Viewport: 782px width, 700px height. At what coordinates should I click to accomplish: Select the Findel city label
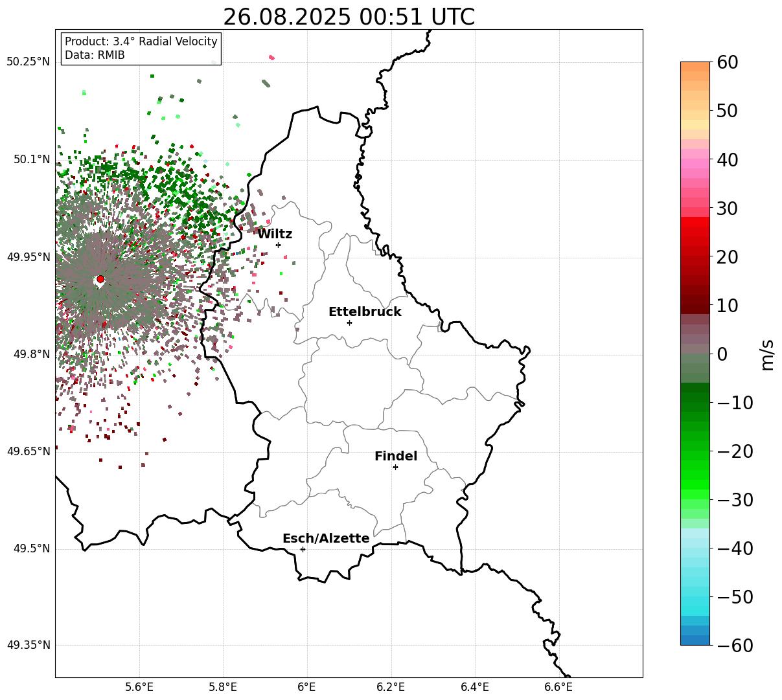(396, 456)
